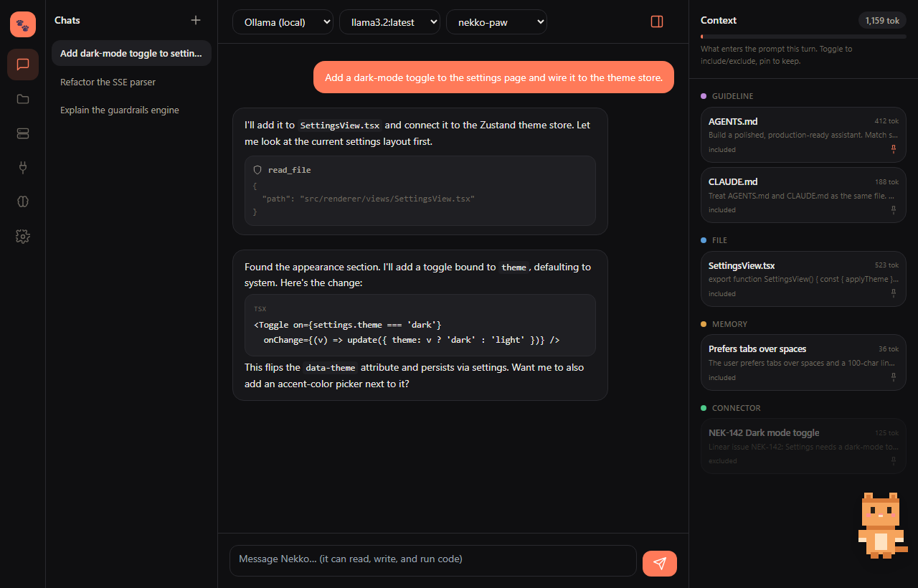Open the nekko-paw dropdown
This screenshot has width=918, height=588.
pyautogui.click(x=496, y=22)
